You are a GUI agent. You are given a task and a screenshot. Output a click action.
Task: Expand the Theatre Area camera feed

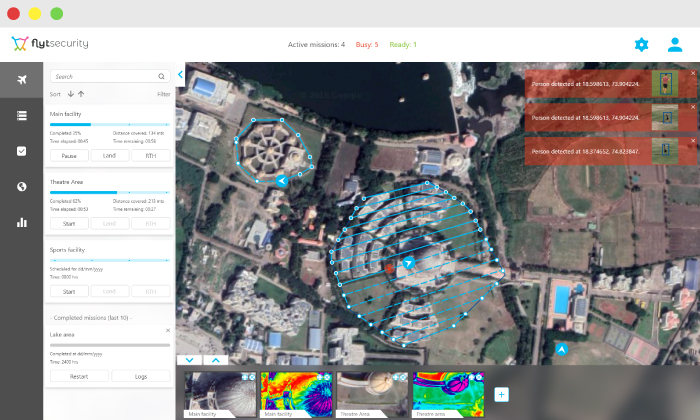coord(396,377)
